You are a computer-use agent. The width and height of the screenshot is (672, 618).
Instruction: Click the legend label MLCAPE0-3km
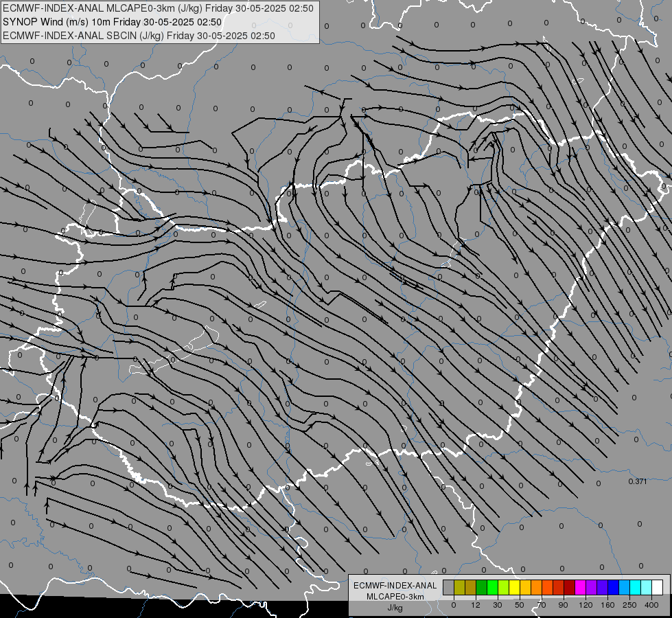click(395, 596)
